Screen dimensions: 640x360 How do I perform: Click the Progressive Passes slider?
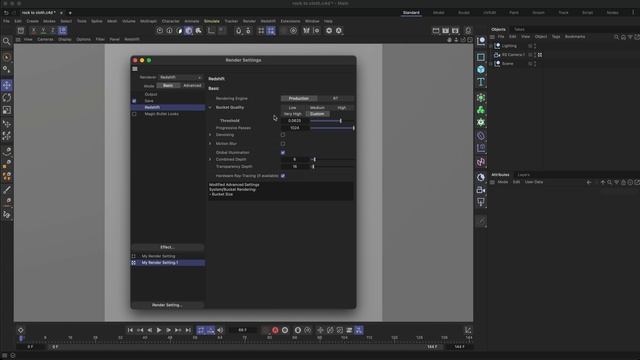click(332, 128)
